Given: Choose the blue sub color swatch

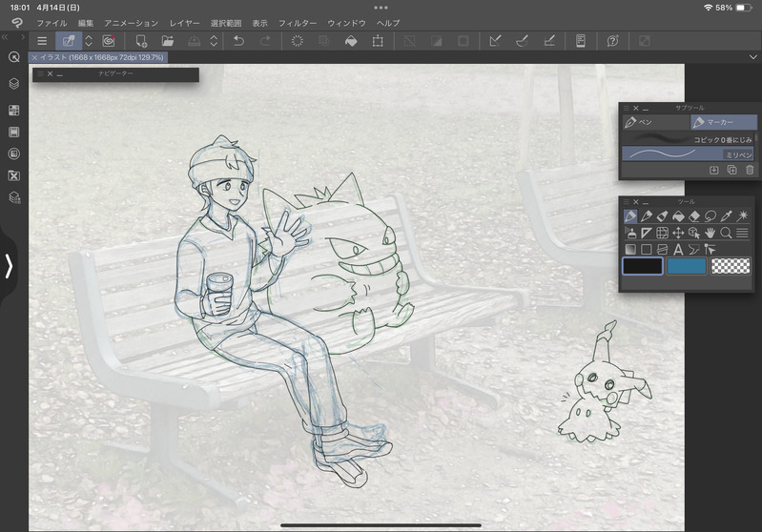Looking at the screenshot, I should (x=687, y=266).
